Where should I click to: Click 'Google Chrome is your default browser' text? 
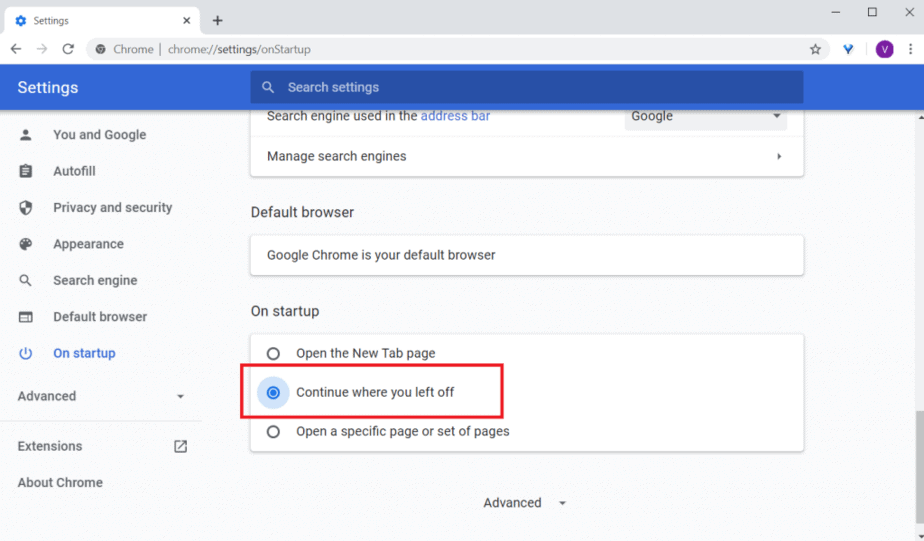[381, 255]
